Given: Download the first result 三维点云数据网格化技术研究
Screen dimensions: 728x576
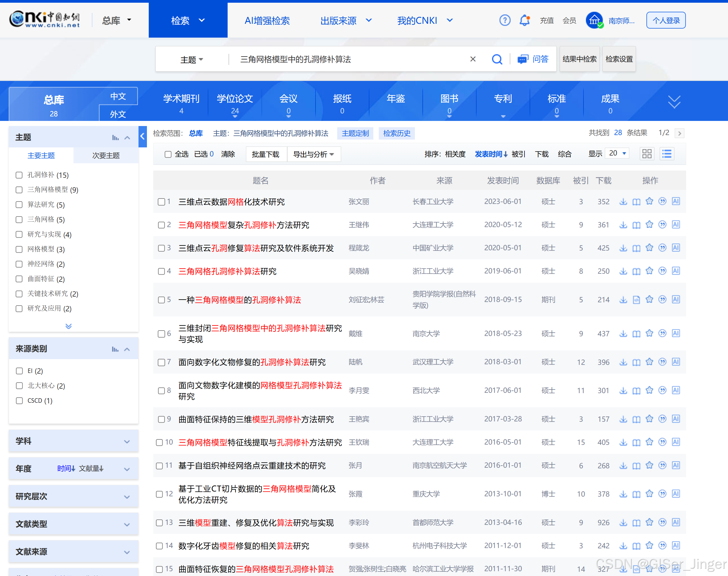Looking at the screenshot, I should click(623, 202).
